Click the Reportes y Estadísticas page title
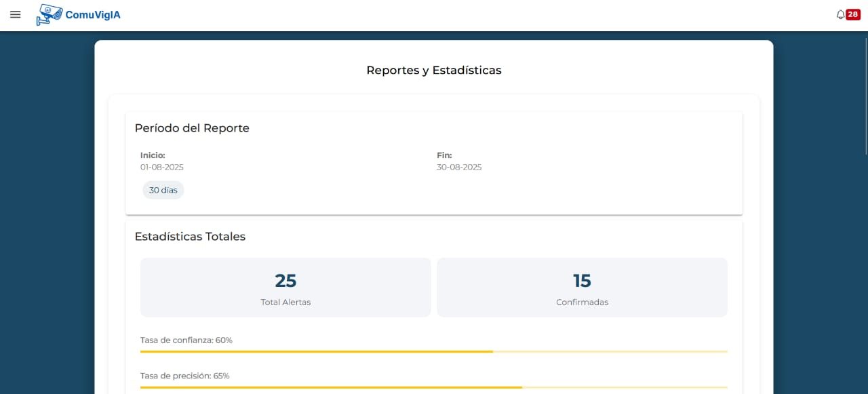Screen dimensions: 868x394 434,71
